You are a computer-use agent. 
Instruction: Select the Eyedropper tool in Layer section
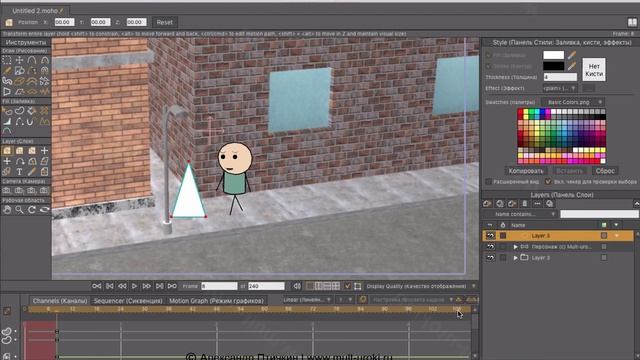point(32,172)
